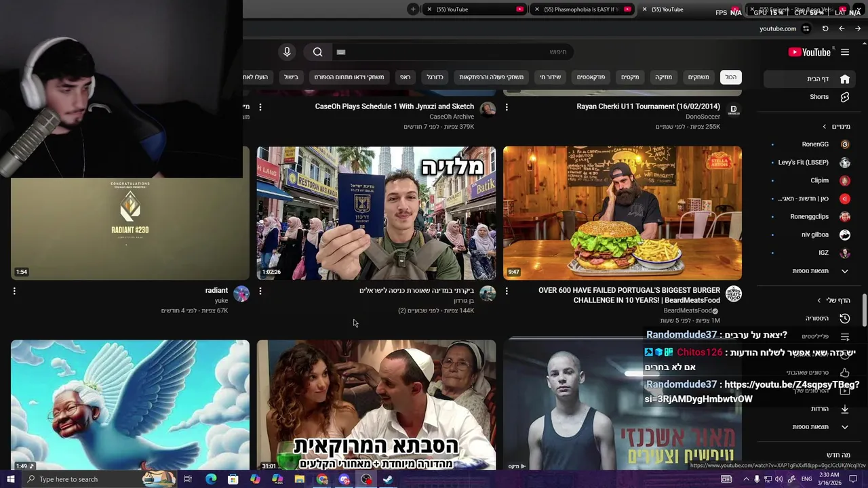Screen dimensions: 868x488
Task: Show hidden icons chevron in system tray
Action: 746,479
